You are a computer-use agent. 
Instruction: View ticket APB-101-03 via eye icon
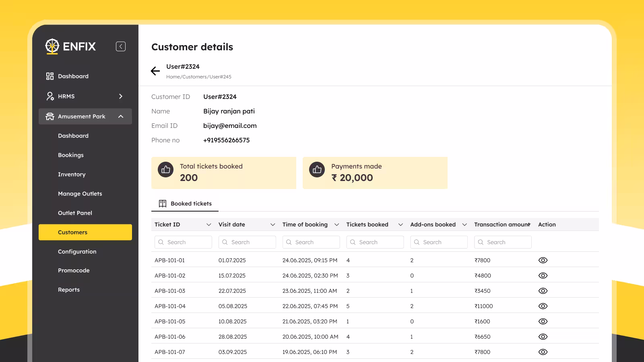(x=543, y=291)
